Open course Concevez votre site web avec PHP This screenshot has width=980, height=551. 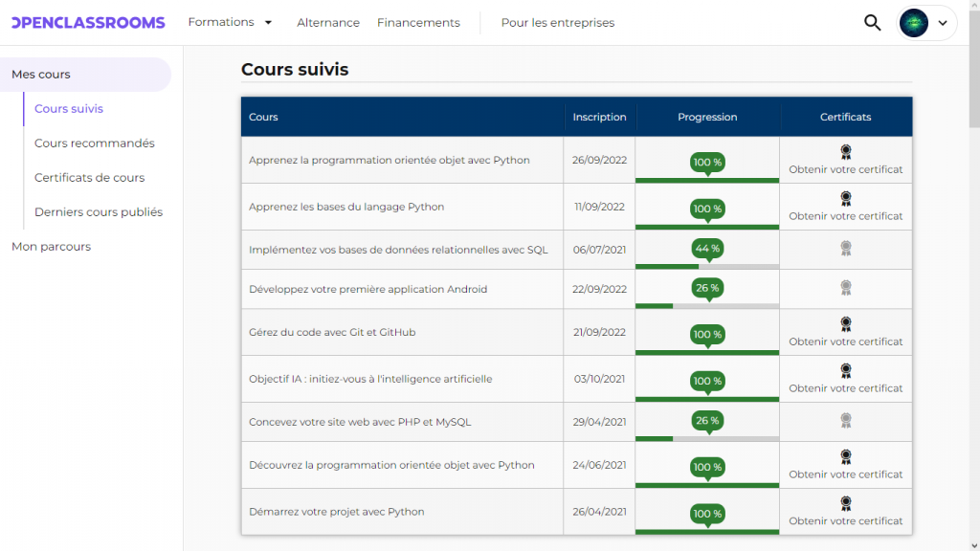point(360,422)
